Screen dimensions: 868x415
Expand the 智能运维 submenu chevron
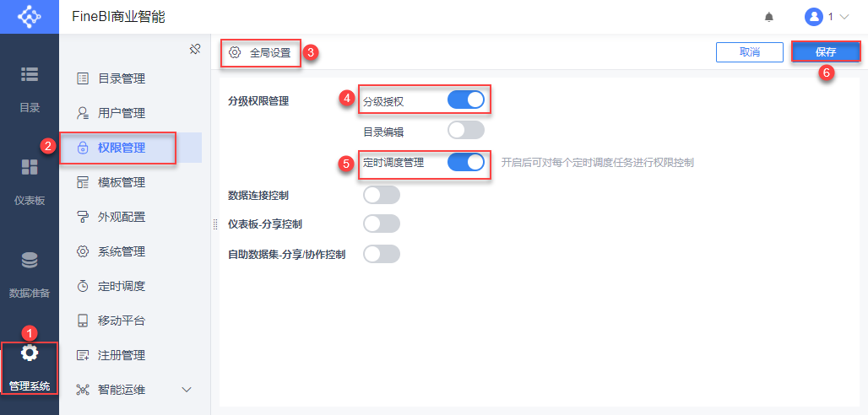pos(187,390)
